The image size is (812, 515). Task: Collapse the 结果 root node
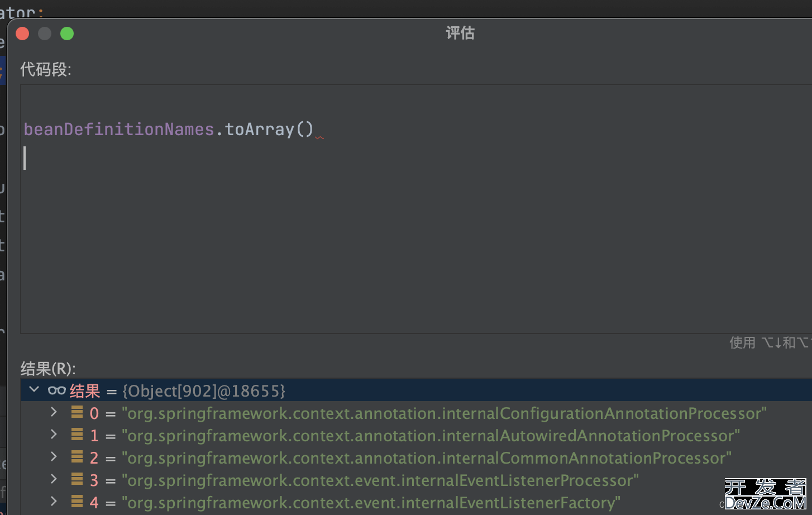[x=34, y=389]
